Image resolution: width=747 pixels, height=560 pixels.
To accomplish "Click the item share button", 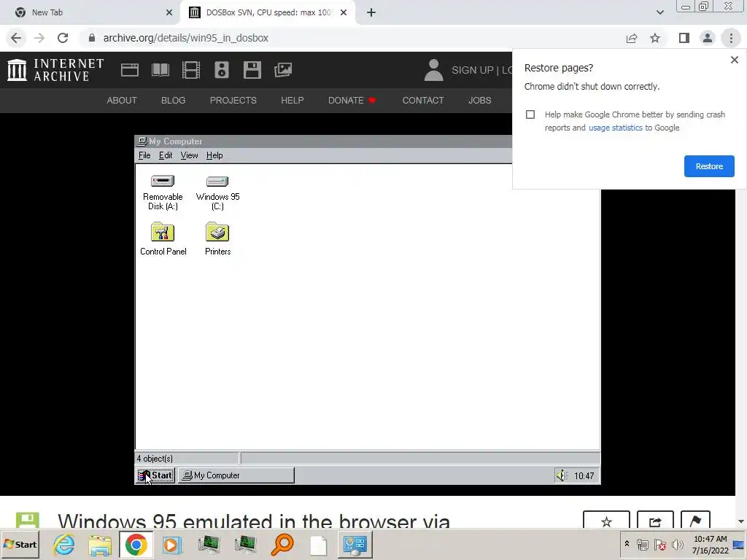I will click(655, 520).
